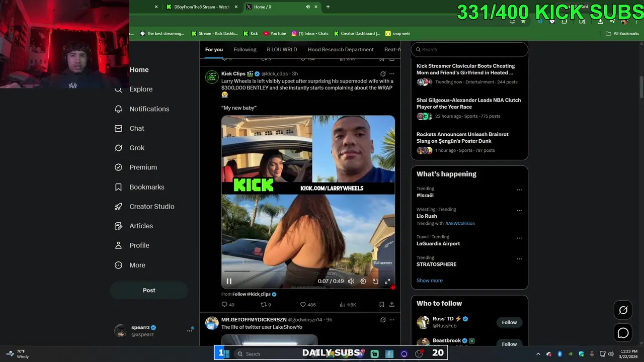Switch to Hood Research Department tab
Image resolution: width=644 pixels, height=362 pixels.
(341, 49)
